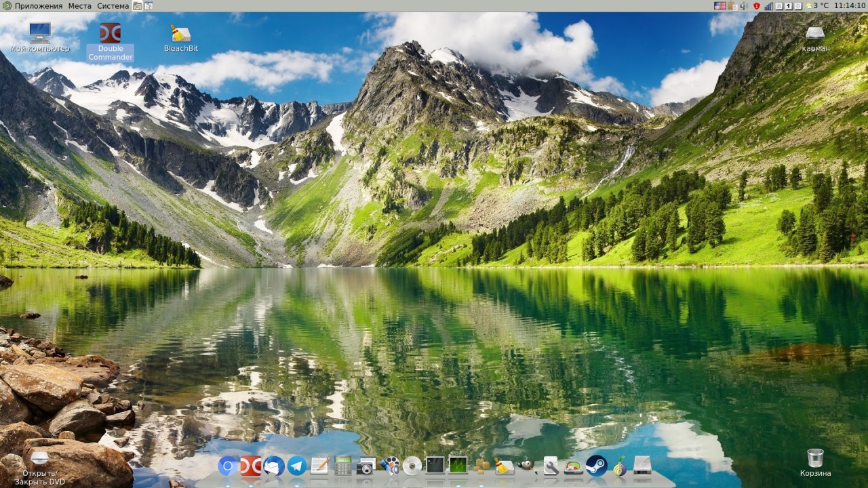Open the calculator from the dock
Viewport: 868px width, 488px height.
coord(342,466)
